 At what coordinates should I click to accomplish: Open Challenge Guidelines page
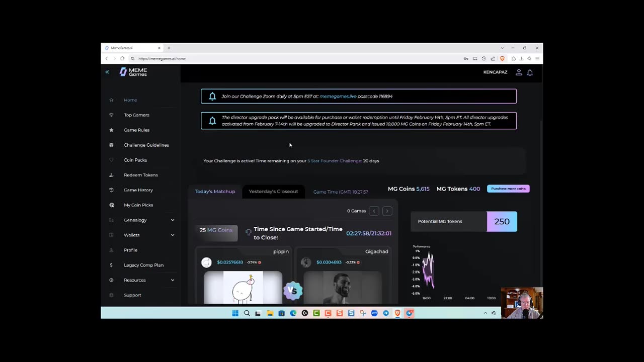click(146, 145)
